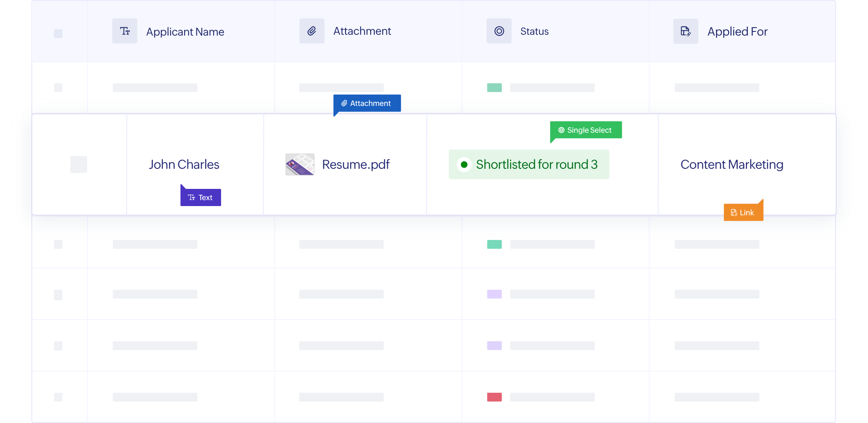Click the Applicant Name column header

pyautogui.click(x=185, y=32)
